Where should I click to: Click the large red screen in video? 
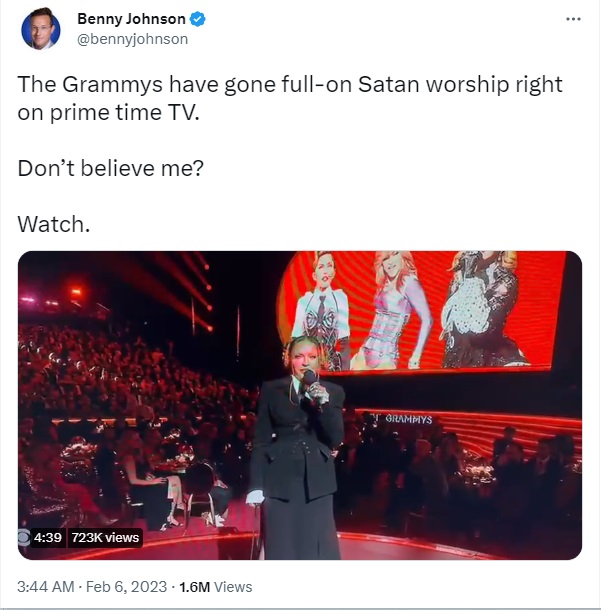pyautogui.click(x=420, y=310)
